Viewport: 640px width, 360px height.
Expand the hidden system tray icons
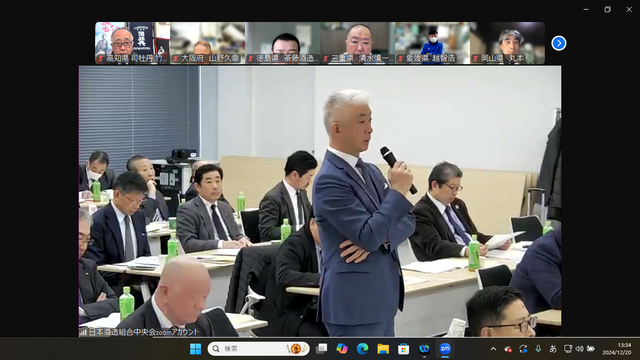[x=493, y=349]
